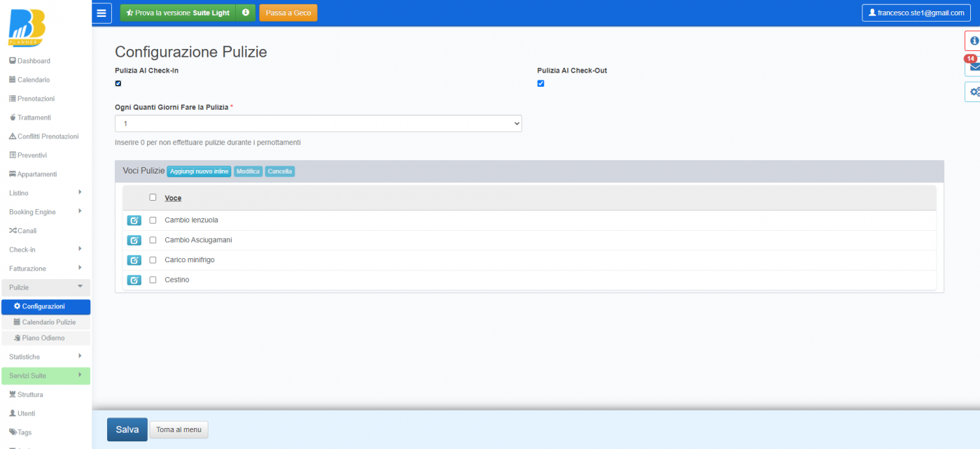Click Modifica button in Voci Pulizie

[248, 171]
